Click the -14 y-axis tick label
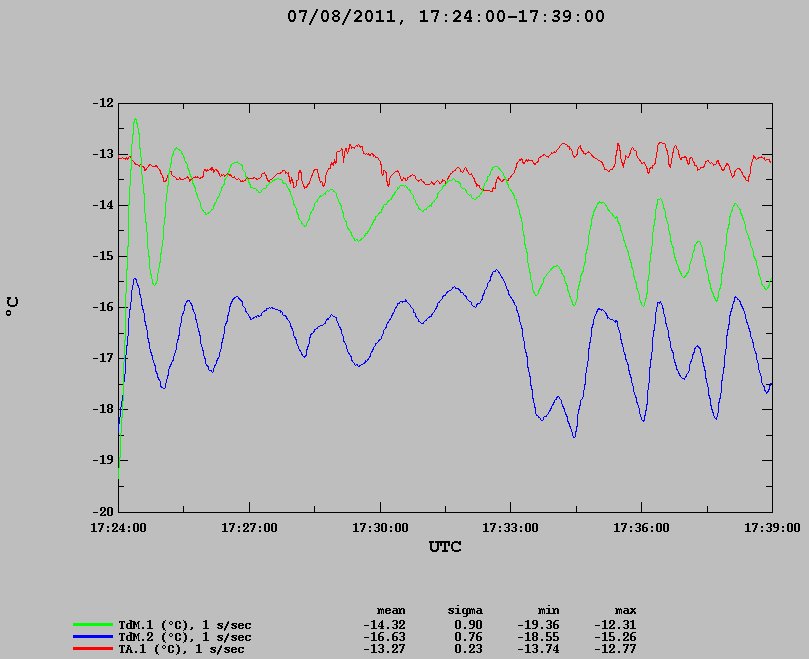The image size is (809, 659). click(x=103, y=205)
